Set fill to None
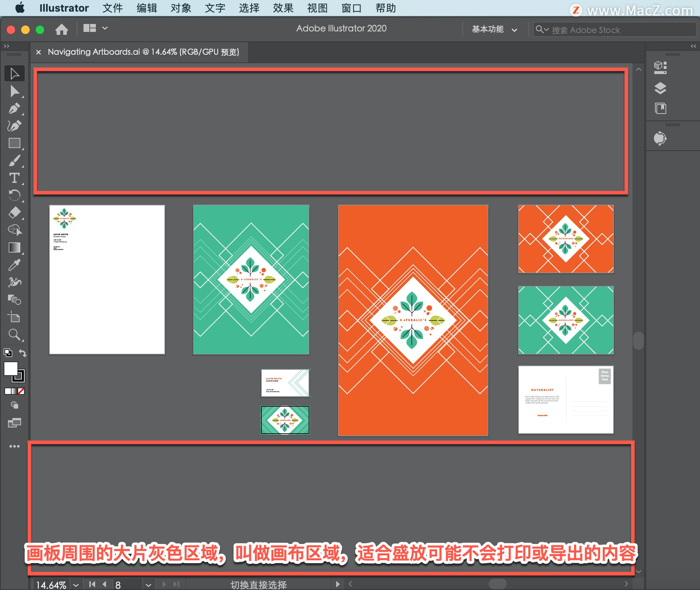Screen dimensions: 700x590 pyautogui.click(x=22, y=391)
